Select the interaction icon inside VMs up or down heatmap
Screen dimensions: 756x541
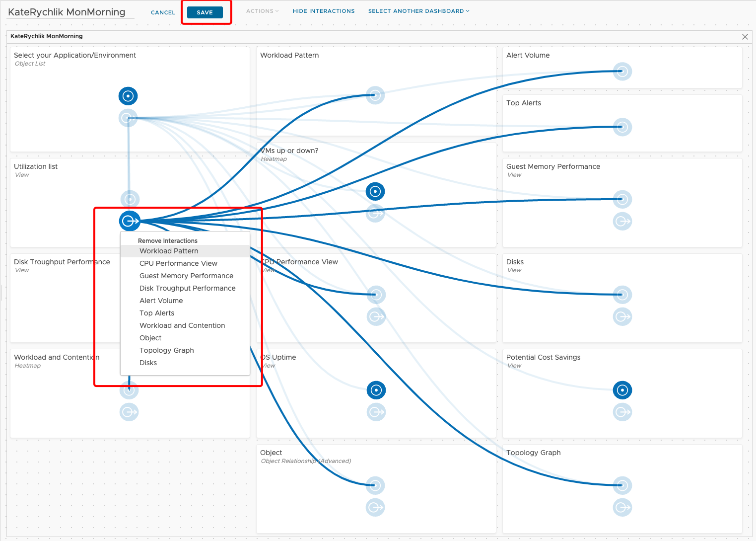pos(375,191)
